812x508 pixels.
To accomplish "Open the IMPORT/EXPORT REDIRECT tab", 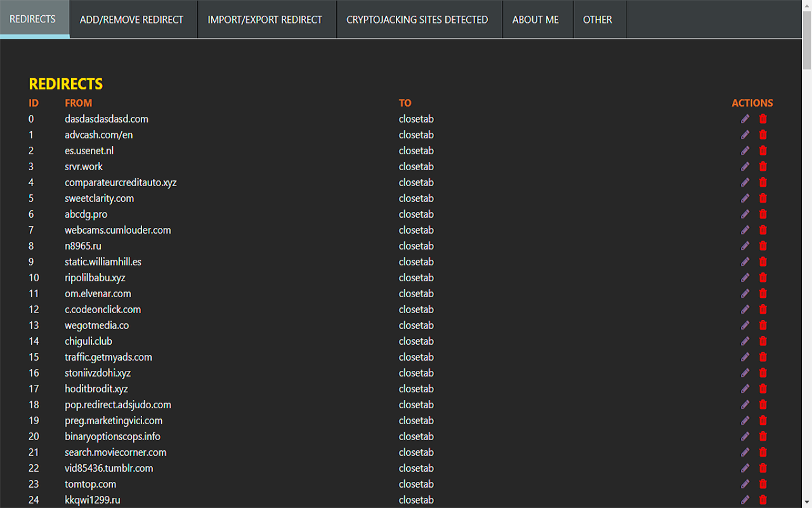I will point(265,19).
